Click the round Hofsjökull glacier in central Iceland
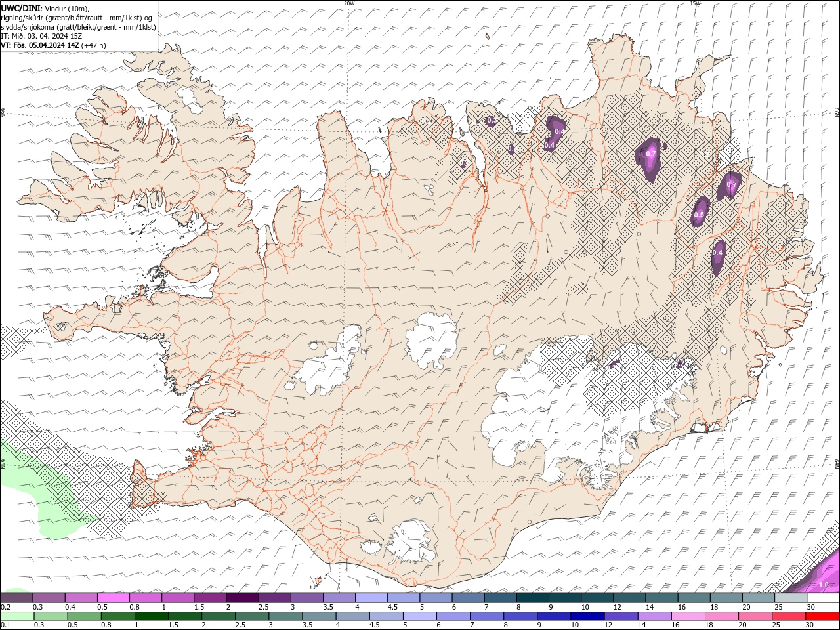Screen dimensions: 840x630 (432, 340)
